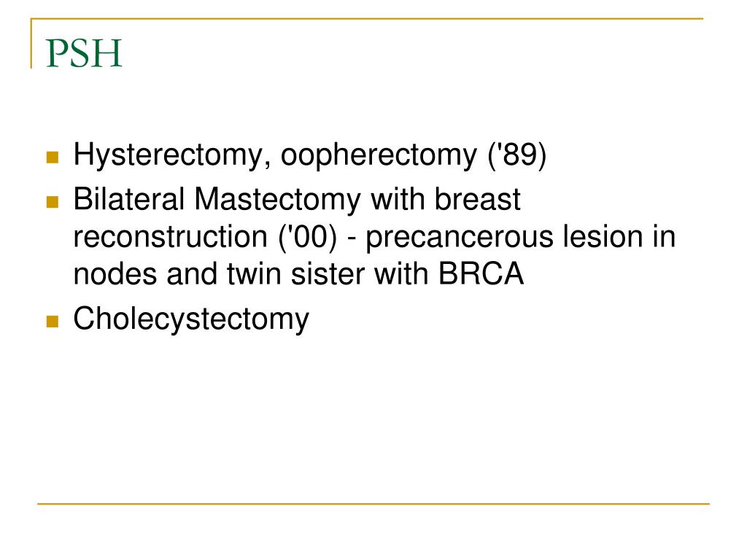Click the gold border line above title

pyautogui.click(x=367, y=19)
